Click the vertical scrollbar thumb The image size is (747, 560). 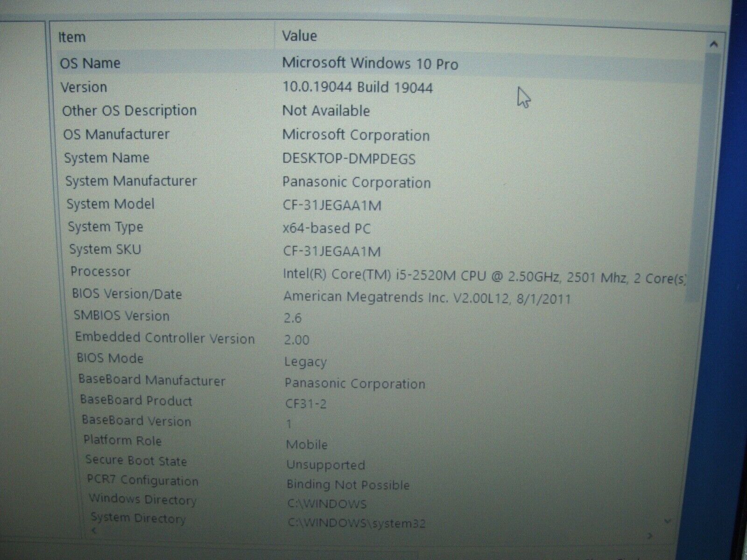pyautogui.click(x=702, y=177)
